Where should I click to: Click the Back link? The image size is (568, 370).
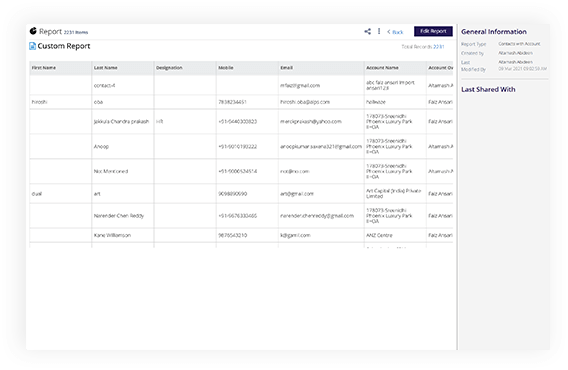click(x=395, y=32)
